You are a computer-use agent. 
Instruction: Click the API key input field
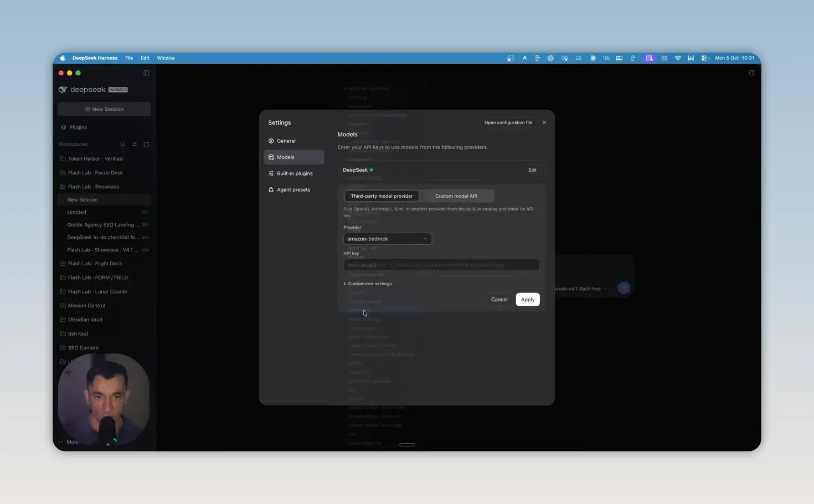pos(441,265)
